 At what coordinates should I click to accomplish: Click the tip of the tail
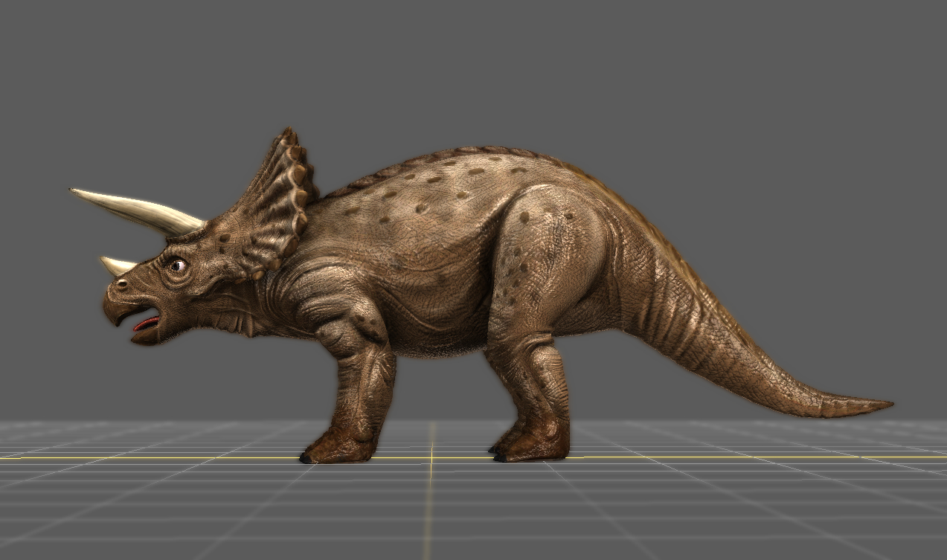tap(885, 405)
